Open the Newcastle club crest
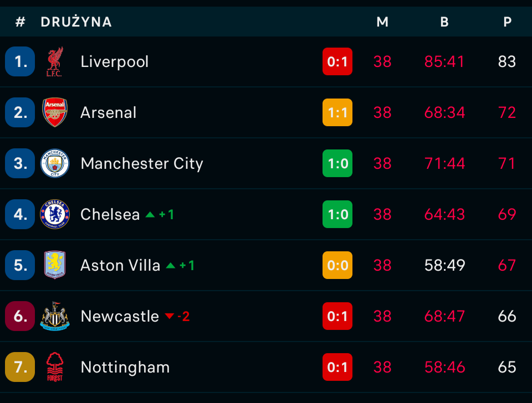532x403 pixels. click(x=55, y=316)
